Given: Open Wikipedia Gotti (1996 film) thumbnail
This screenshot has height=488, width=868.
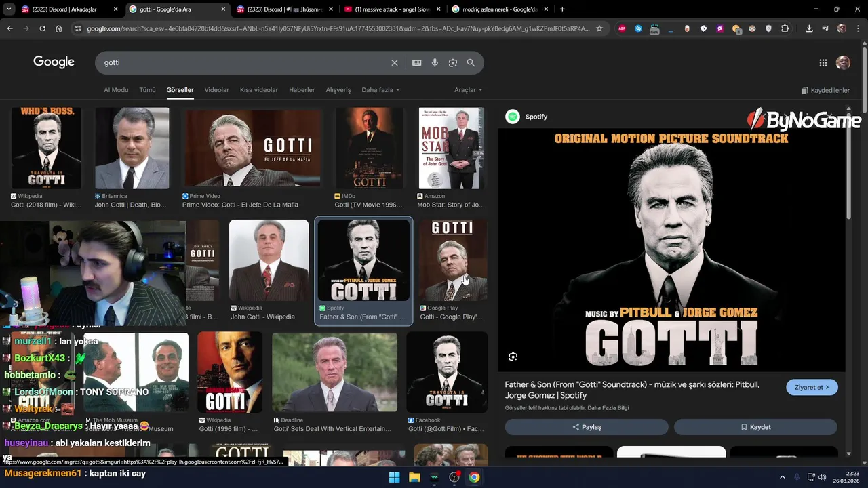Looking at the screenshot, I should (230, 372).
